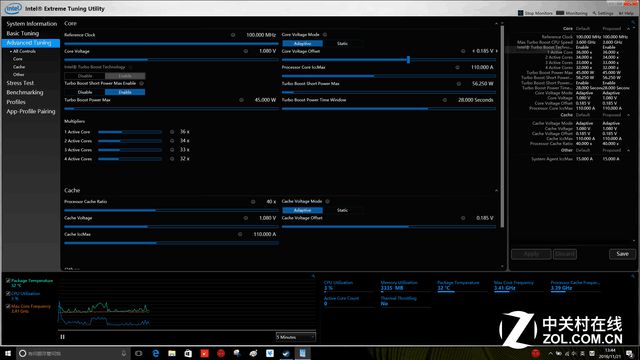Collapse the Core group in settings summary
Viewport: 640px width, 360px height.
click(x=629, y=29)
